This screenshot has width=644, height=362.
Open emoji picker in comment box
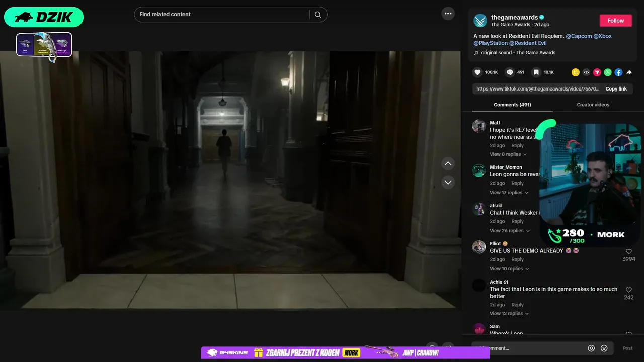pos(604,348)
